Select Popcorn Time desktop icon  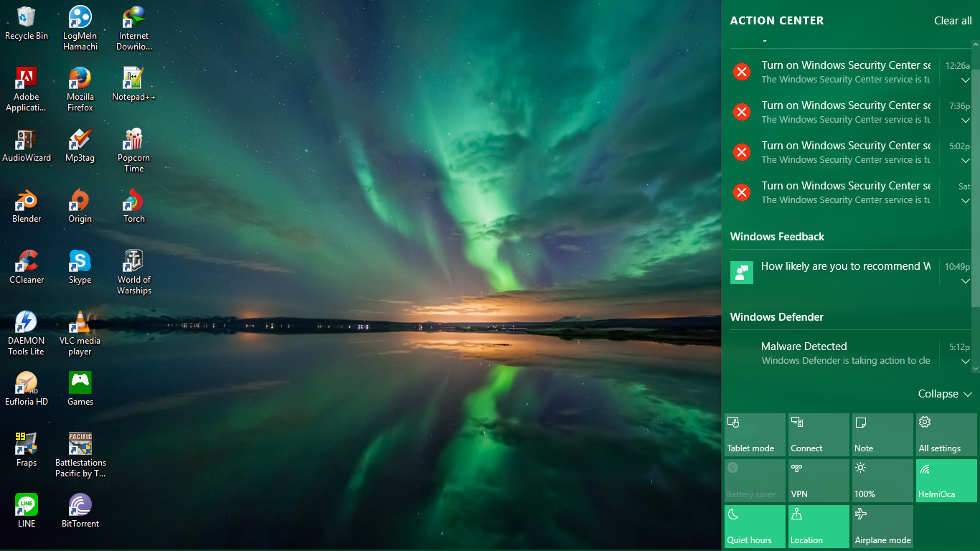[134, 150]
